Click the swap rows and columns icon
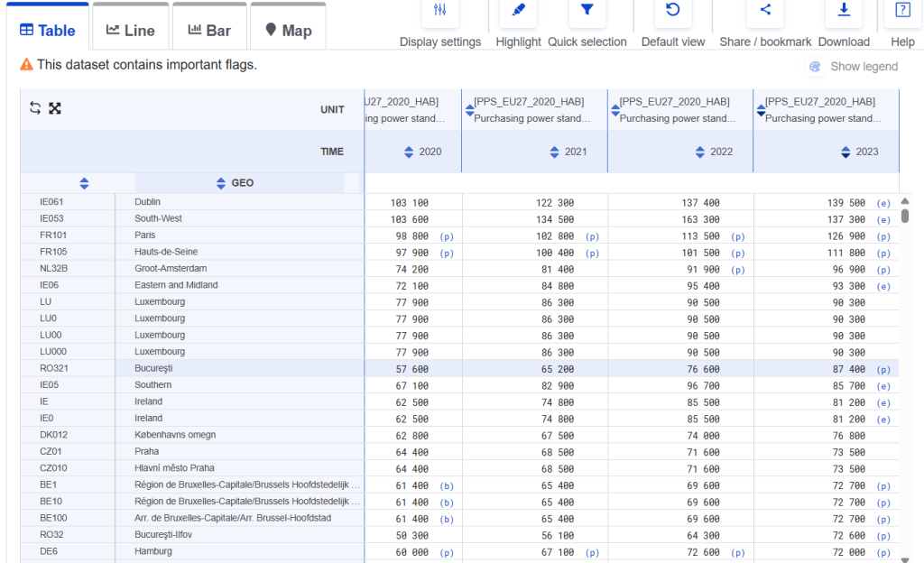This screenshot has width=924, height=563. [35, 108]
